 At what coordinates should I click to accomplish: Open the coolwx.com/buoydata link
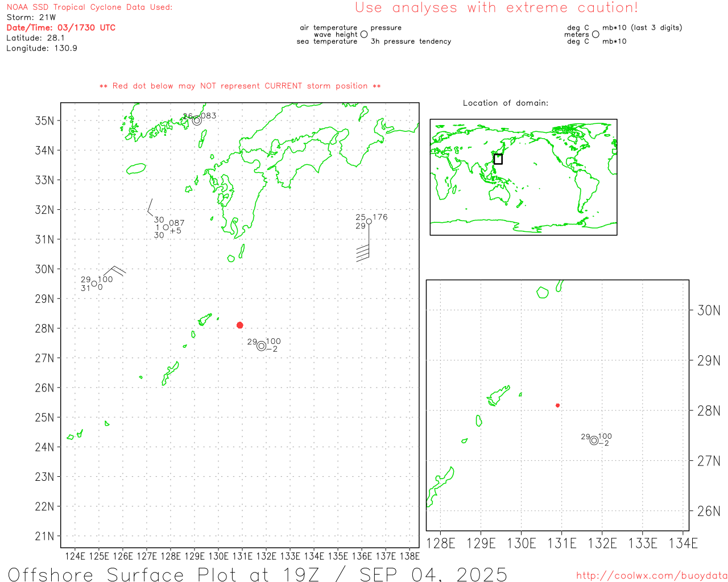pyautogui.click(x=652, y=576)
